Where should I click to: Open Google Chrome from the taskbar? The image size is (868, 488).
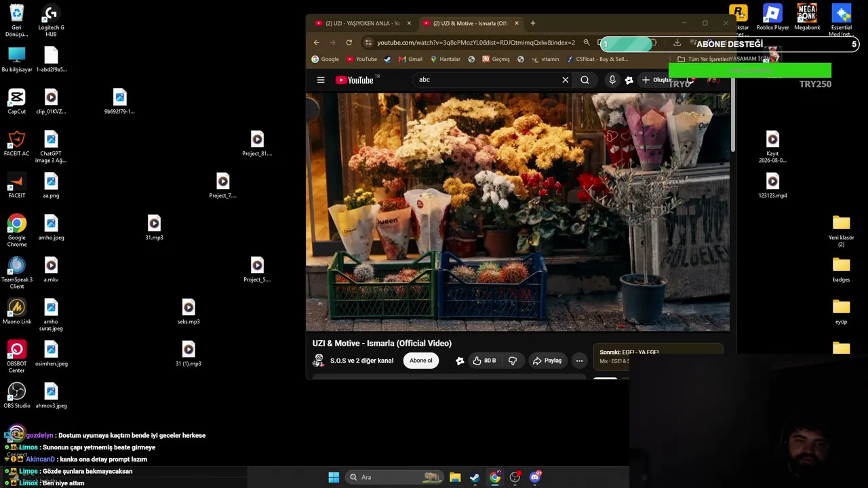(495, 477)
